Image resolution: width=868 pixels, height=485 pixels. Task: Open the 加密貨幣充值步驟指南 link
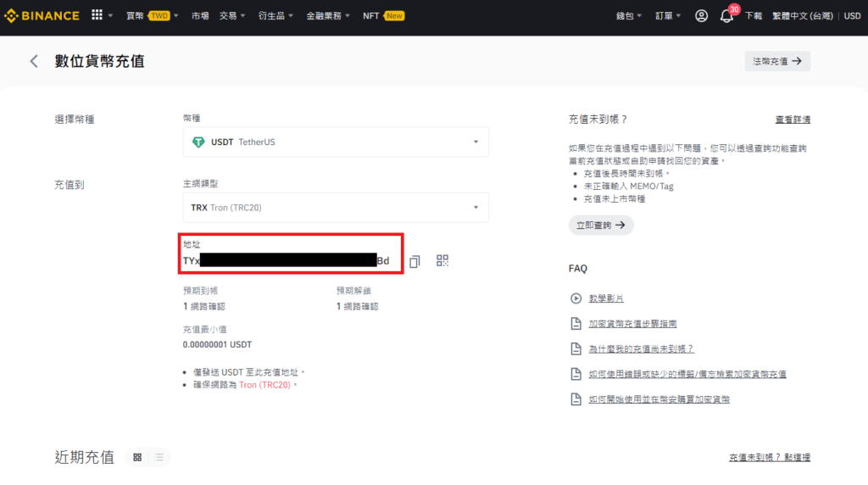pos(632,324)
